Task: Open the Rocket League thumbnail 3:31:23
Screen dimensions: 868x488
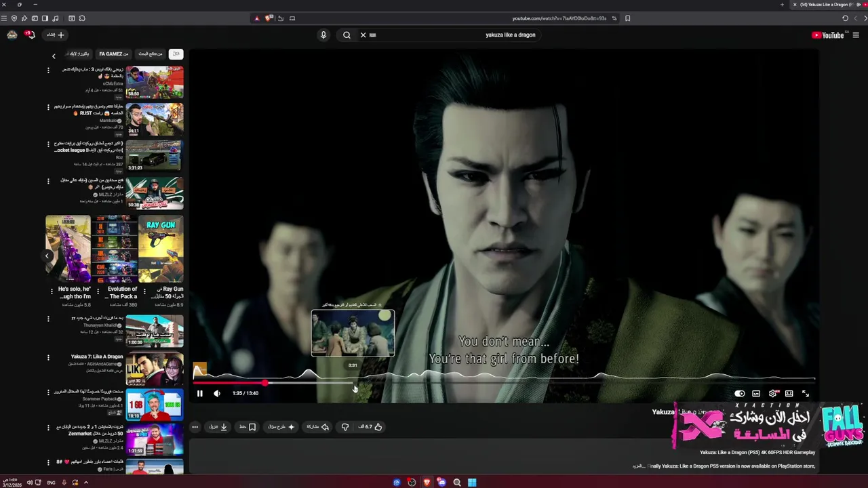Action: pos(155,156)
